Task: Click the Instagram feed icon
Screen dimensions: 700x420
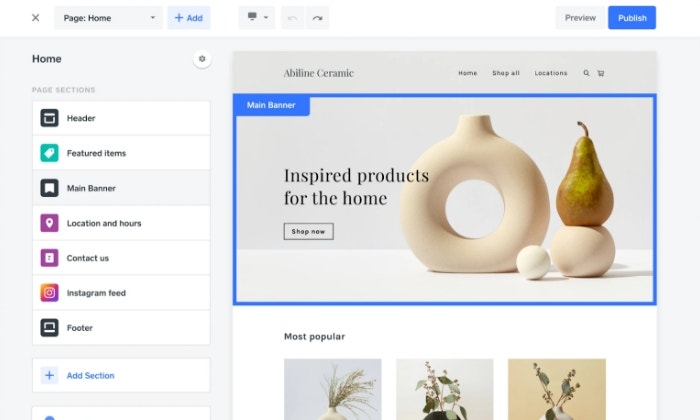Action: tap(49, 293)
